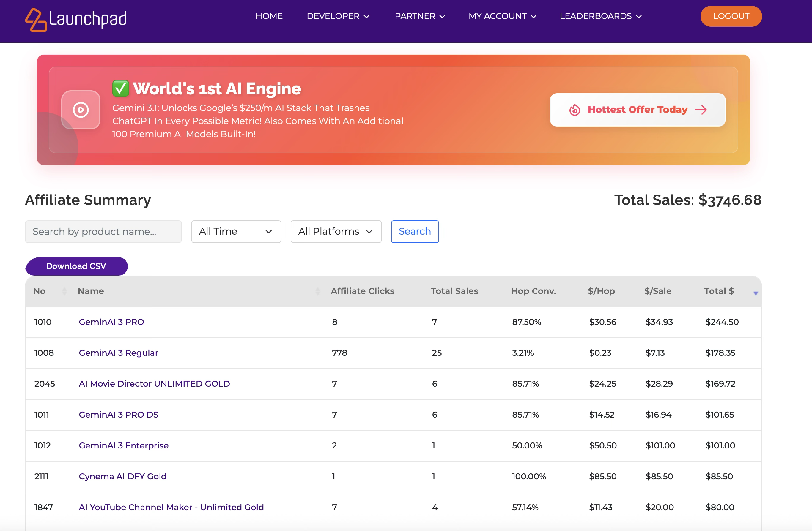
Task: Click the No value 2045
Action: pyautogui.click(x=44, y=384)
